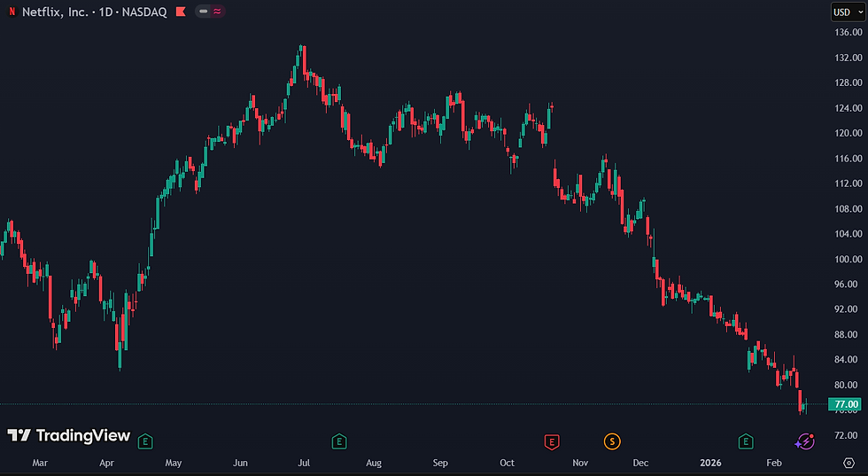Click the Apr label on time axis
Screen dimensions: 868x476
point(107,463)
